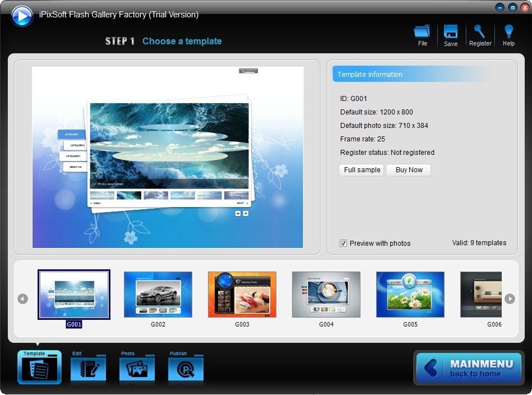Open the Help icon

pyautogui.click(x=508, y=34)
